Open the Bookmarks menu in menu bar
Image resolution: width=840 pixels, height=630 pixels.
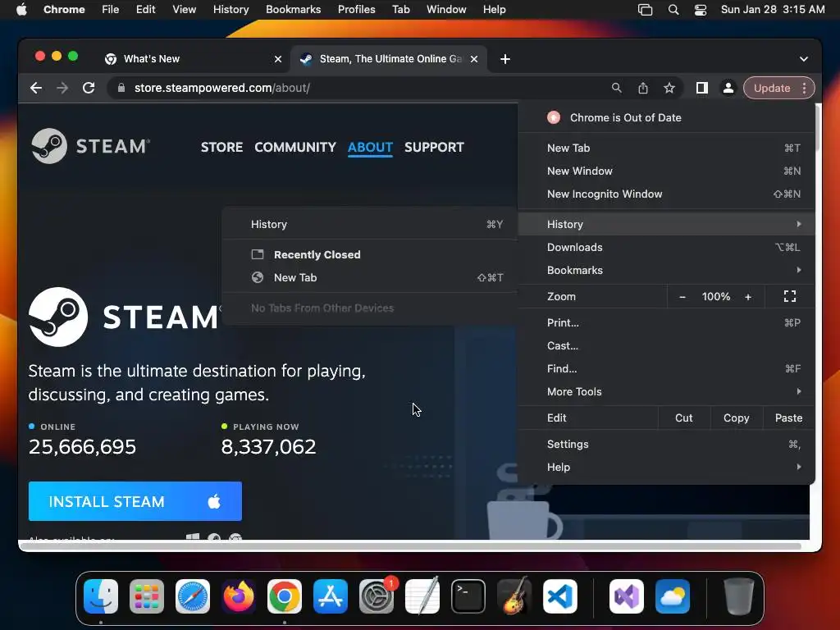293,10
